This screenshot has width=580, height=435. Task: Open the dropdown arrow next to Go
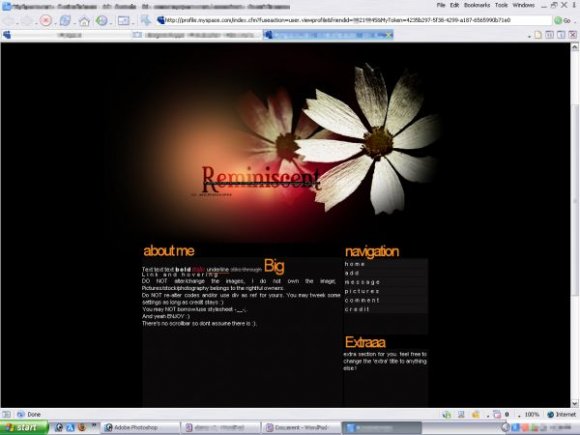tap(576, 21)
